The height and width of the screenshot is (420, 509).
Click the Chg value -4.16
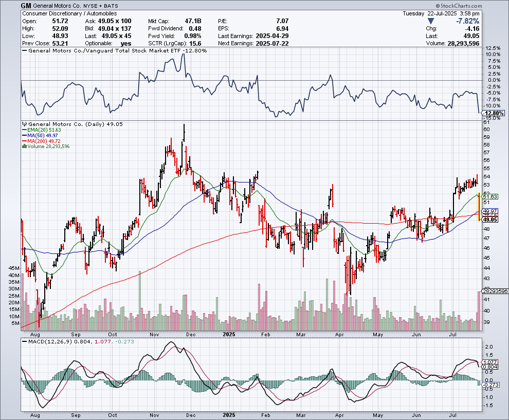(x=471, y=29)
